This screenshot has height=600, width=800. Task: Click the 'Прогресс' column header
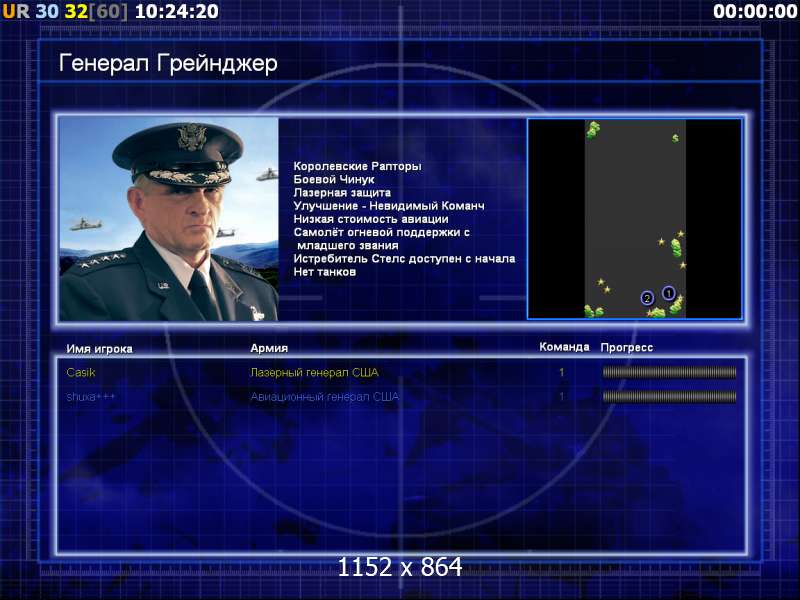pos(627,347)
